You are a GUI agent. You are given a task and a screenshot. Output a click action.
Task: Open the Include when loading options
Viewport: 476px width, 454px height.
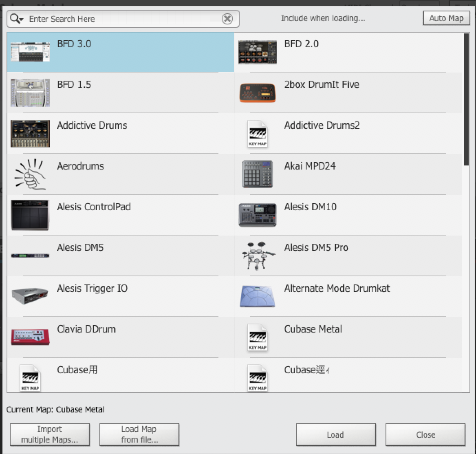pyautogui.click(x=323, y=18)
